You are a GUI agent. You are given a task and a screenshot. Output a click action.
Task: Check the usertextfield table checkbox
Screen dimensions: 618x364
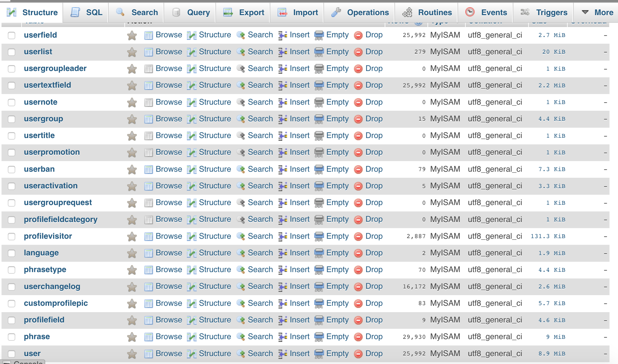coord(12,86)
